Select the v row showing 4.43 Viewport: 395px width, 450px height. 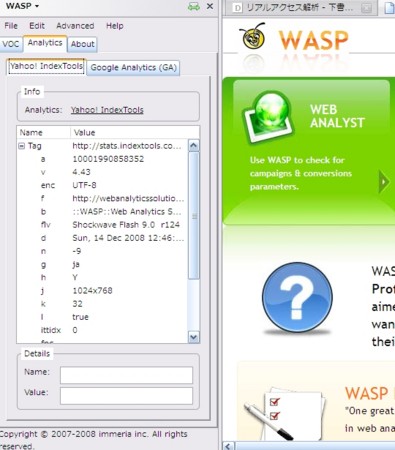(103, 172)
